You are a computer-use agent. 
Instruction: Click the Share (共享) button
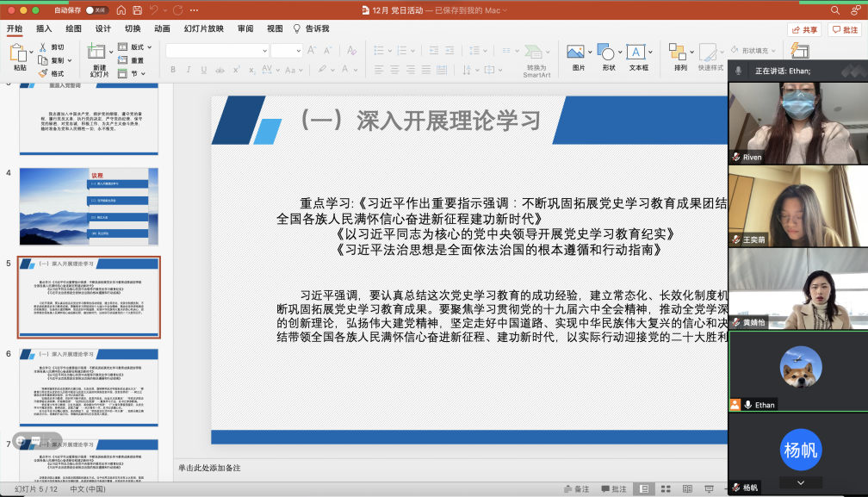pyautogui.click(x=804, y=29)
